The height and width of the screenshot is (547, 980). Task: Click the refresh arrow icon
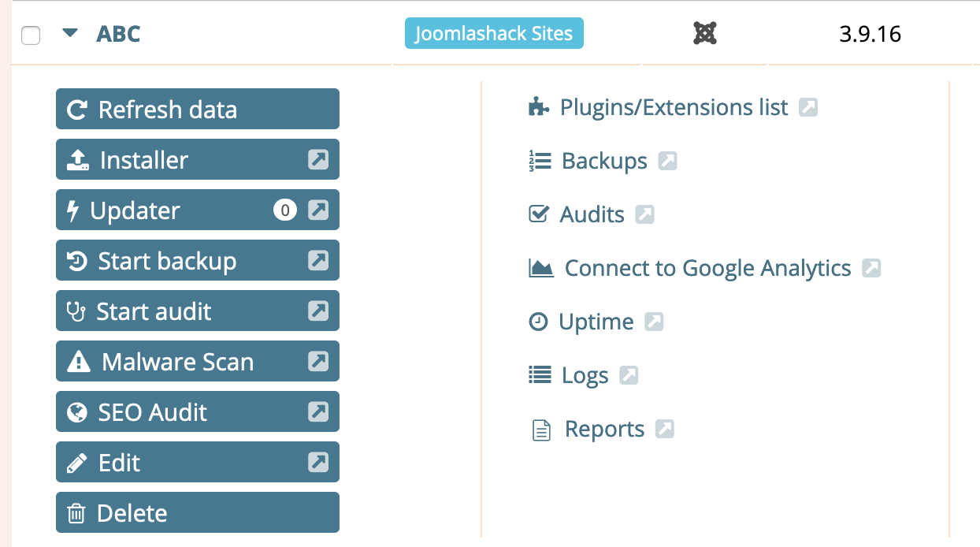coord(77,110)
